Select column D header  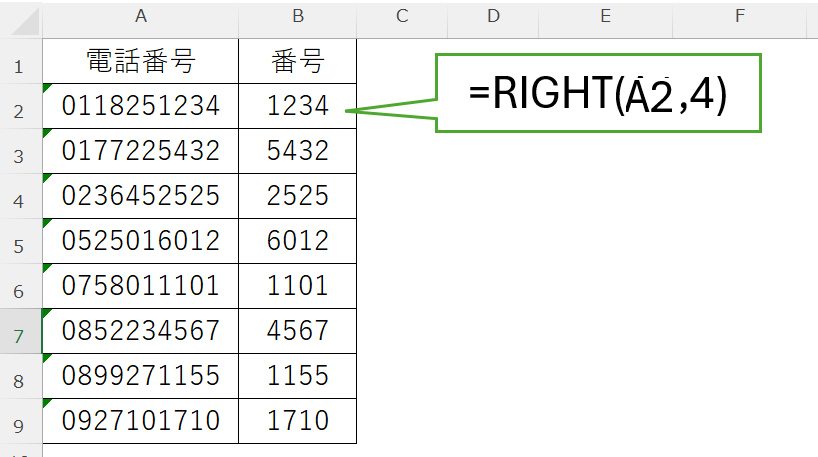tap(493, 15)
